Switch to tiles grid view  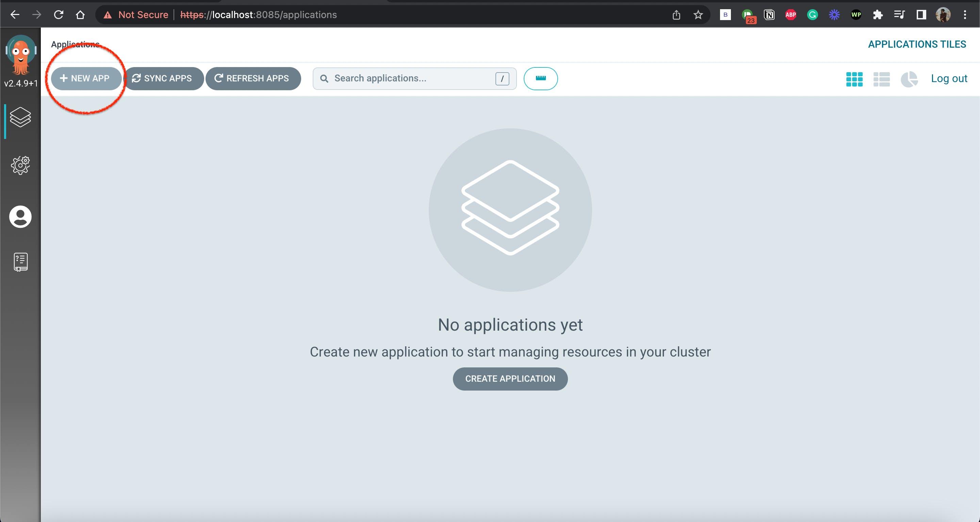coord(854,79)
